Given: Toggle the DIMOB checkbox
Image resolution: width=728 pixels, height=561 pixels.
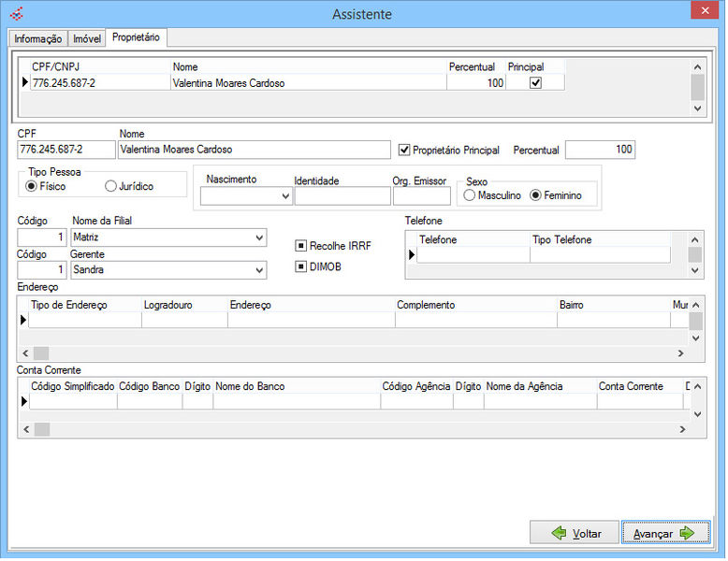Looking at the screenshot, I should (x=301, y=266).
